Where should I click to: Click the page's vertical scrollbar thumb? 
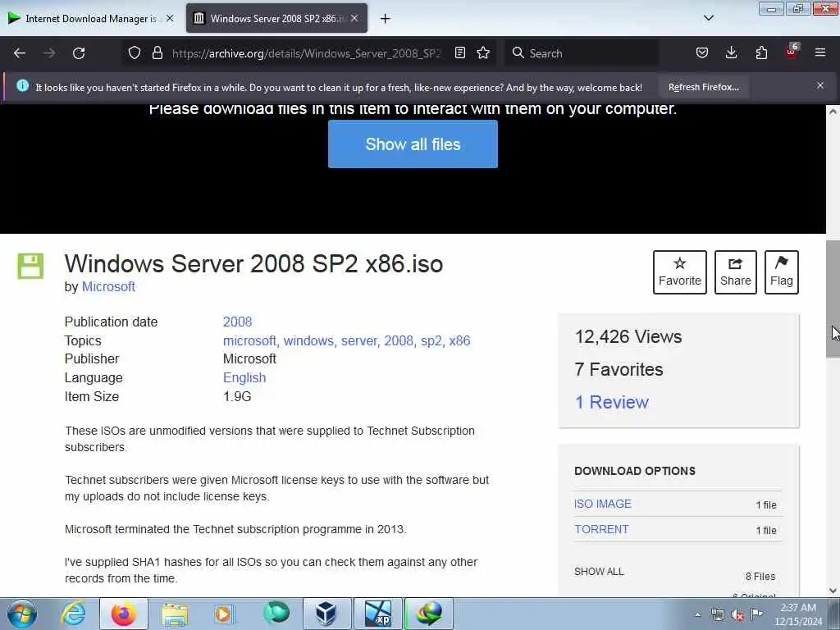click(833, 299)
